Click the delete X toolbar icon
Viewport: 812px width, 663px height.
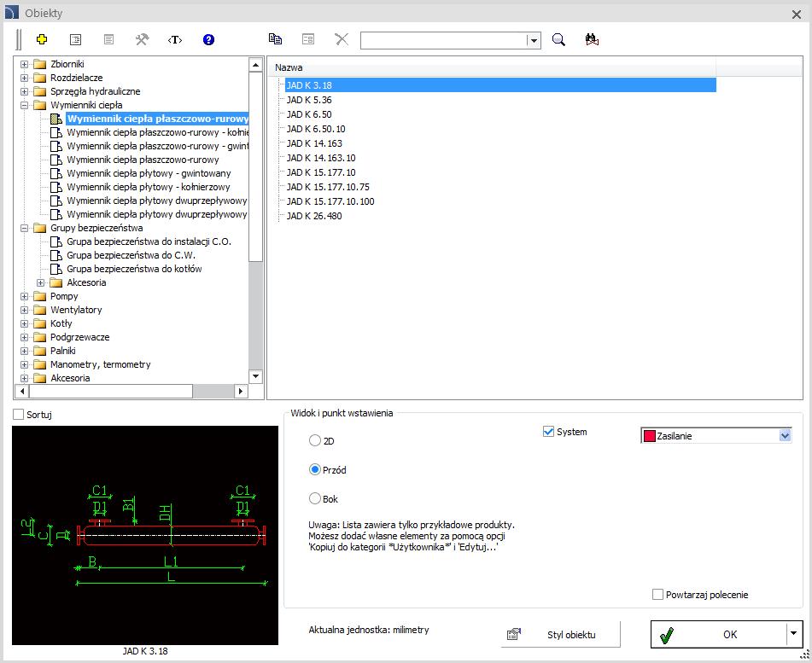(342, 38)
